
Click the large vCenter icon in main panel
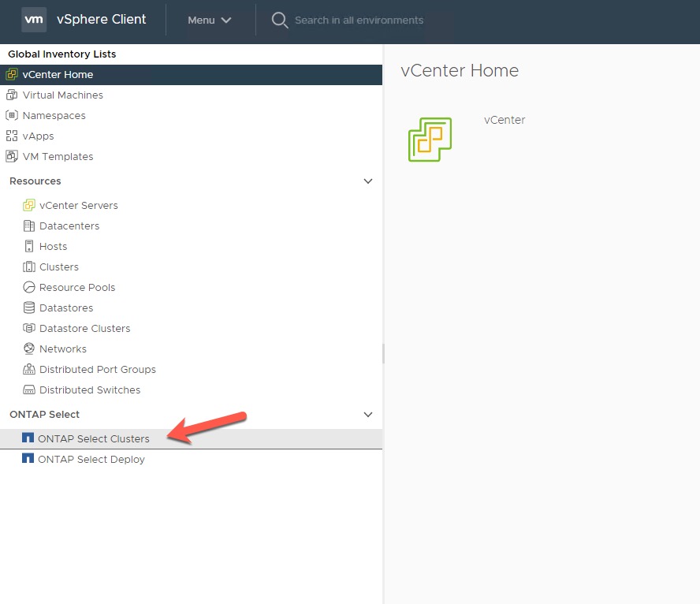(x=430, y=140)
